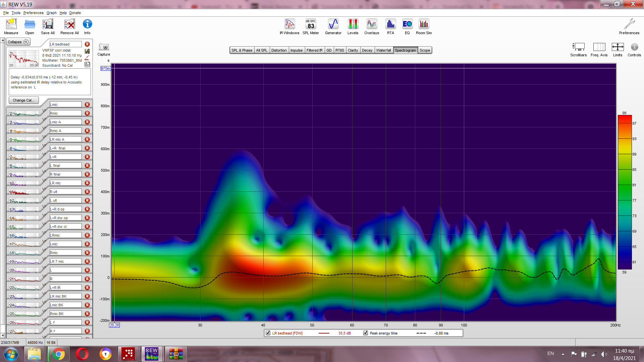This screenshot has width=644, height=362.
Task: Open the Graph menu
Action: pos(51,13)
